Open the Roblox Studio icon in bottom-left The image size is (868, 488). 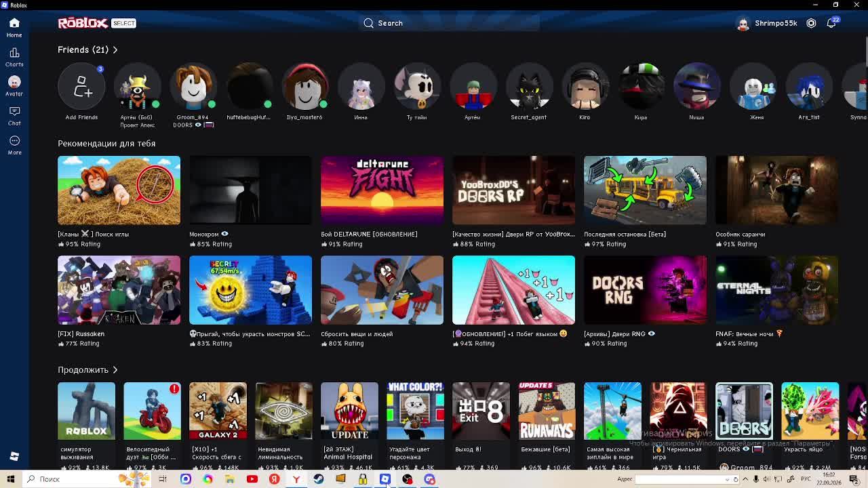[x=14, y=456]
